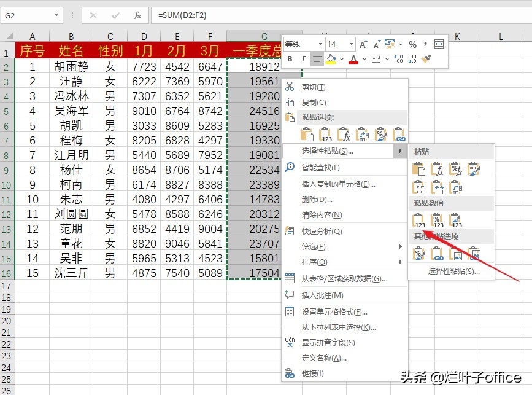Click Paste Formatting icon under 其他粘贴选项
This screenshot has width=532, height=395.
(418, 253)
